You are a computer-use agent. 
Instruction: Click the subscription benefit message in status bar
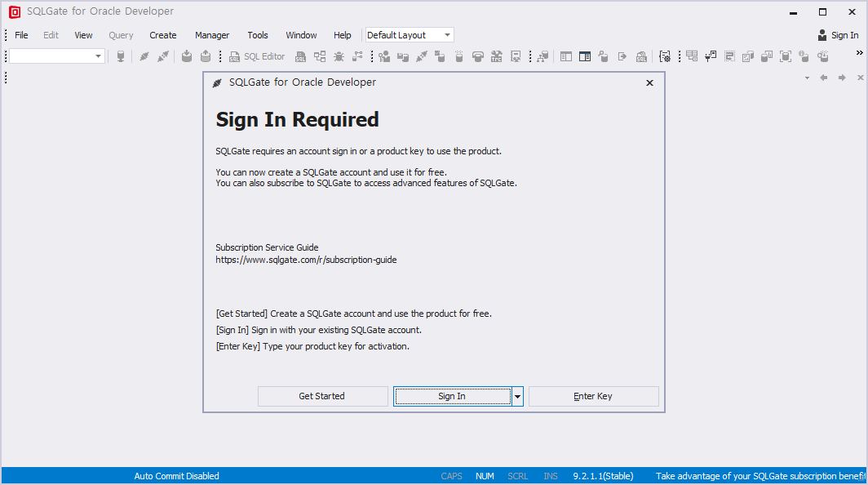pos(760,476)
